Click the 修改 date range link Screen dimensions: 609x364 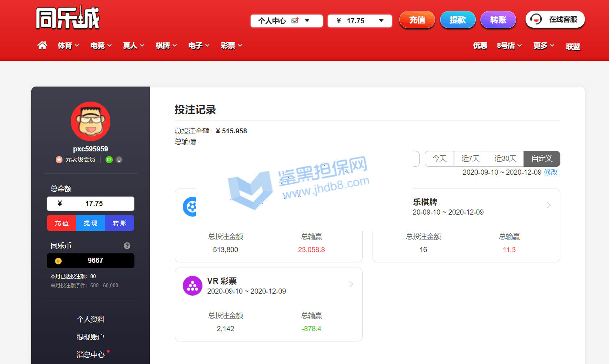click(x=550, y=172)
